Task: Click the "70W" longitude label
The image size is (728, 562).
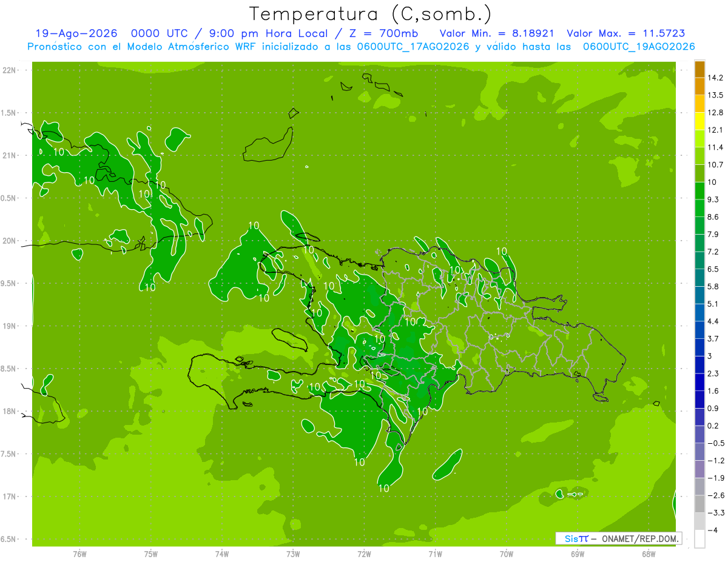Action: 507,554
